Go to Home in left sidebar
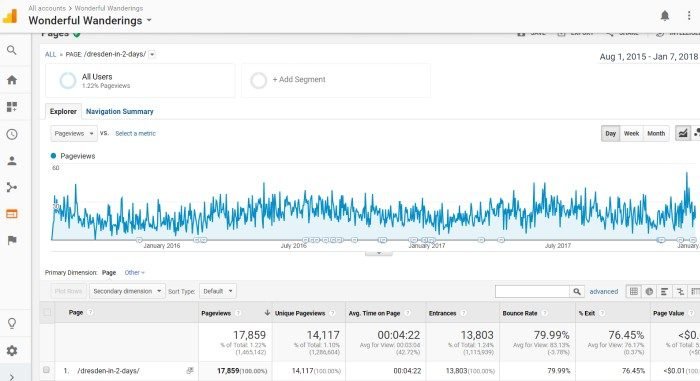The image size is (700, 381). [x=12, y=80]
